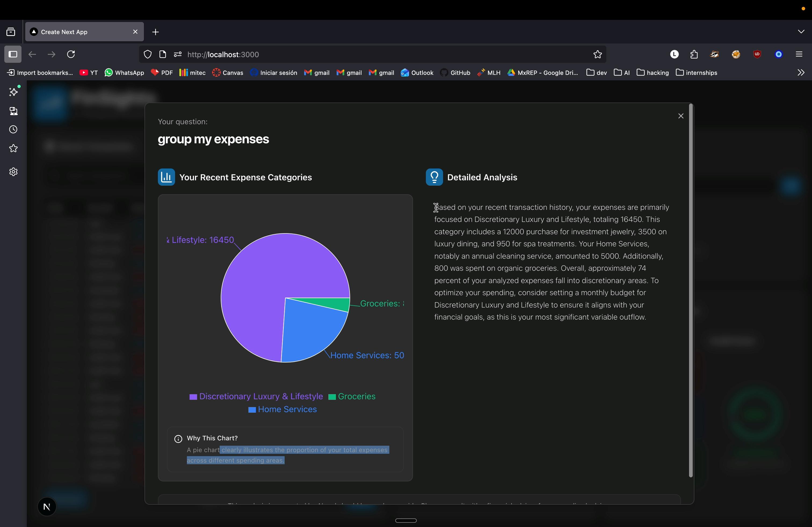Toggle Discretionary Luxury & Lifestyle legend item
812x527 pixels.
(256, 396)
